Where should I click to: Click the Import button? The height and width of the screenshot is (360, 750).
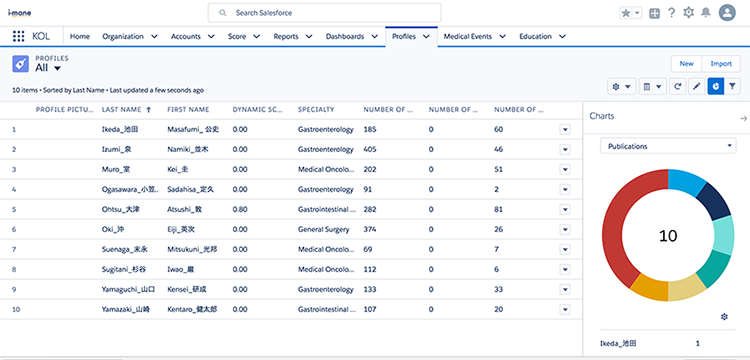[x=721, y=64]
